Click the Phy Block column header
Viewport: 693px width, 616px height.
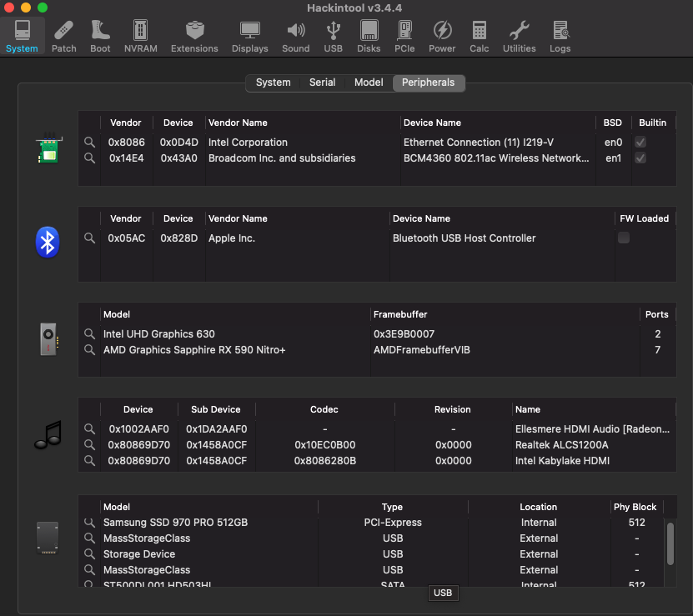tap(635, 507)
